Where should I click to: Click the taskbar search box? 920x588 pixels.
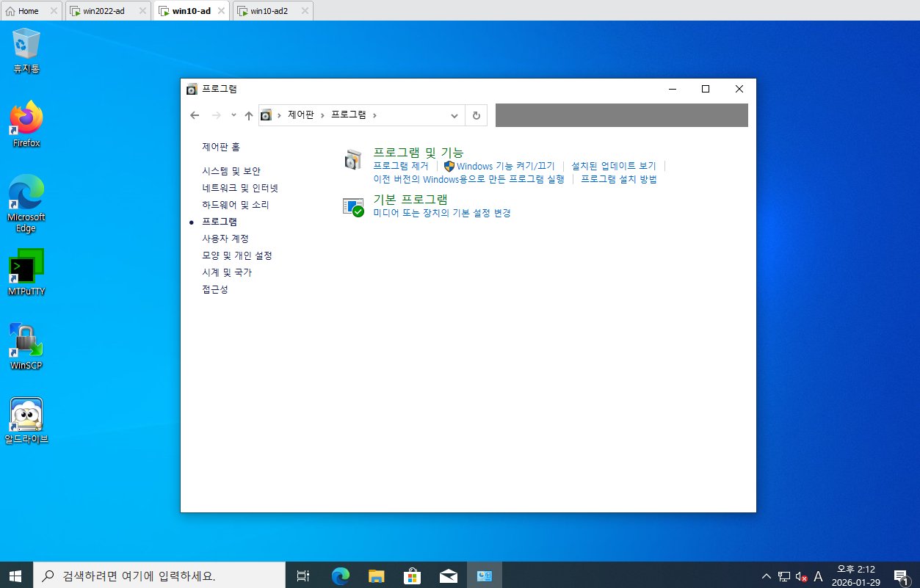[159, 576]
